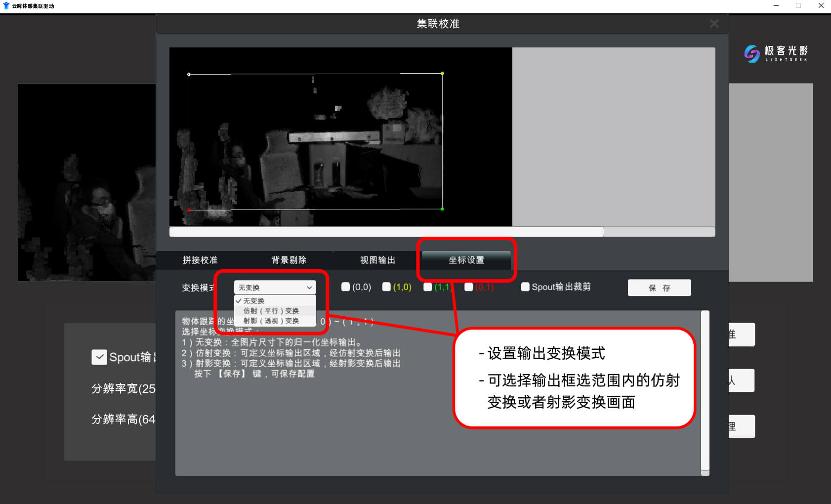Close the 集联校准 dialog with X
Viewport: 831px width, 504px height.
pos(714,24)
